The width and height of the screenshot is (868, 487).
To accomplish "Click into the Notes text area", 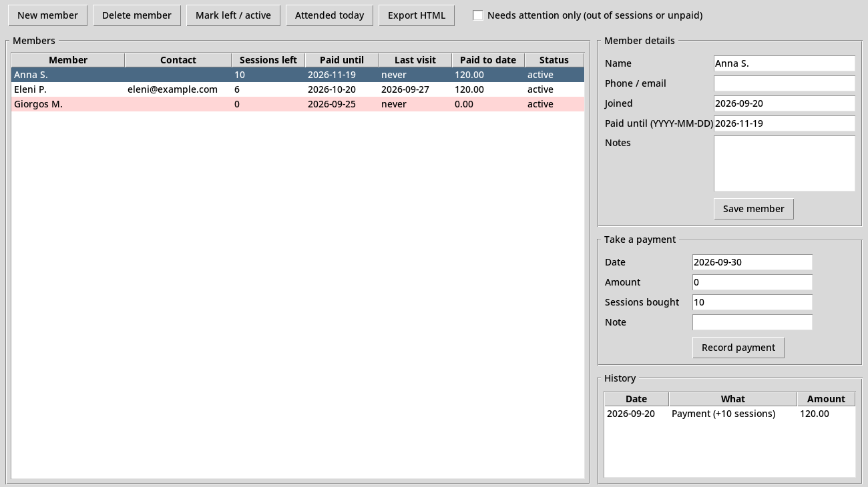I will [x=785, y=163].
